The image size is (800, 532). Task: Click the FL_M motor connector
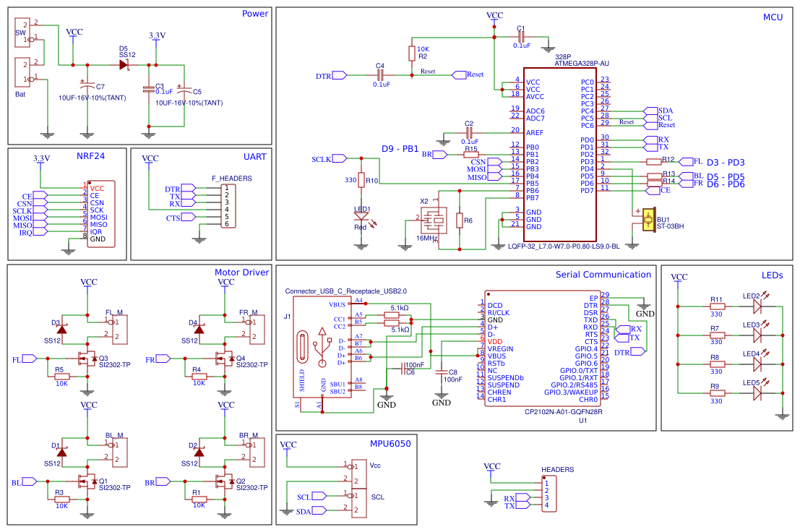coord(120,330)
